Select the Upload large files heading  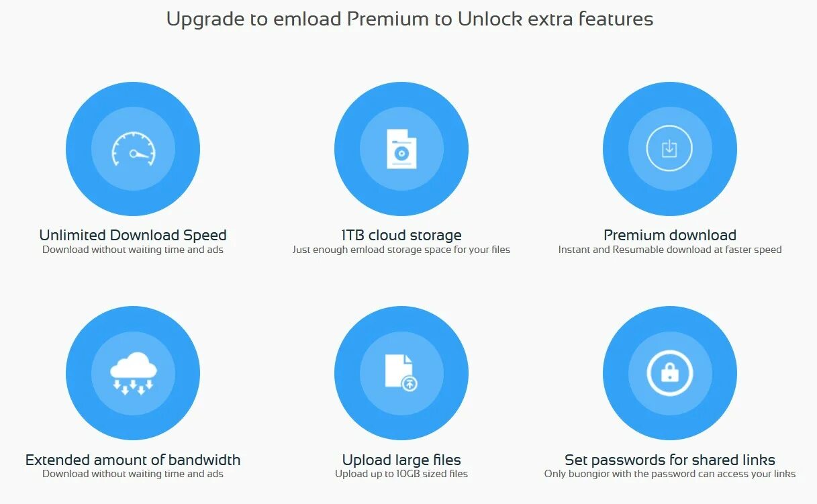click(401, 460)
